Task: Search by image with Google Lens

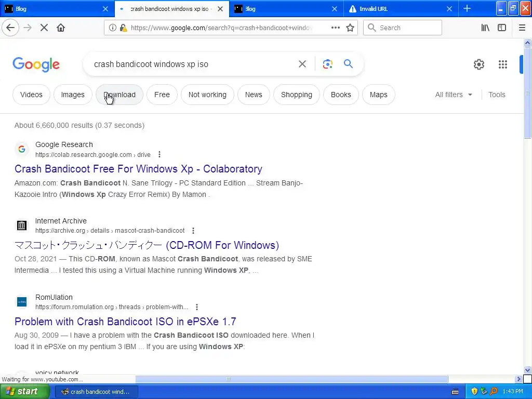Action: (327, 64)
